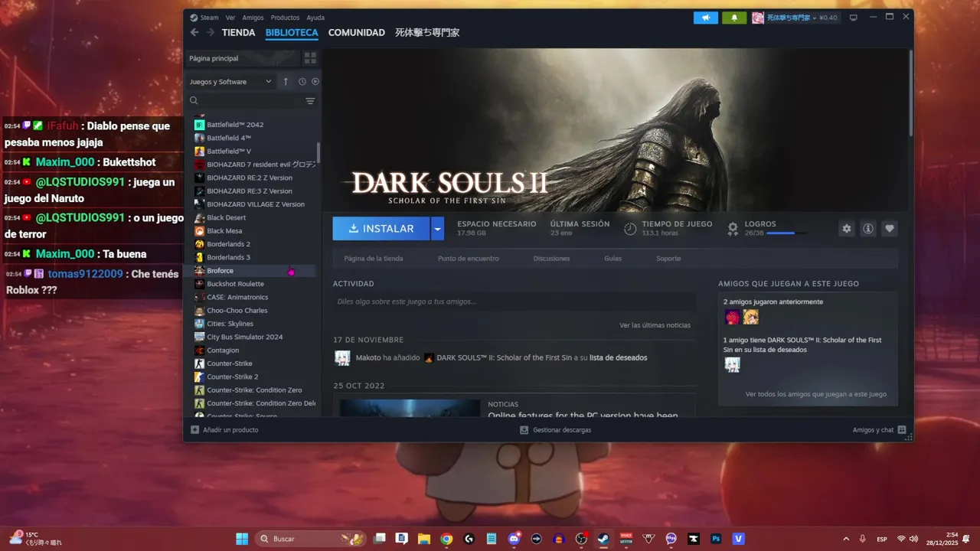Click Ver las últimas noticias link

[x=655, y=325]
